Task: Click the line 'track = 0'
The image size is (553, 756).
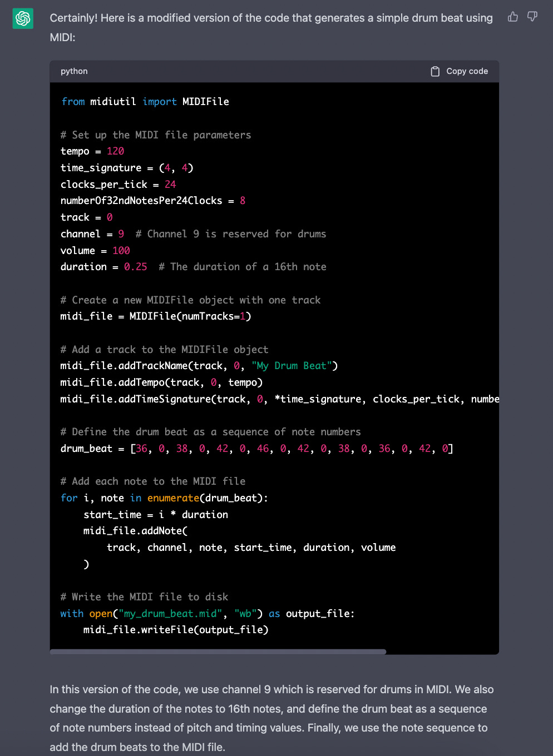Action: pyautogui.click(x=87, y=217)
